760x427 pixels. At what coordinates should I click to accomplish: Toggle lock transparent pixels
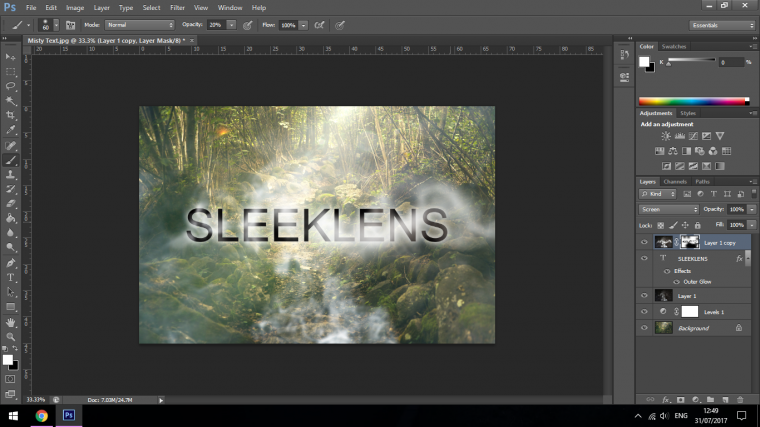point(661,225)
